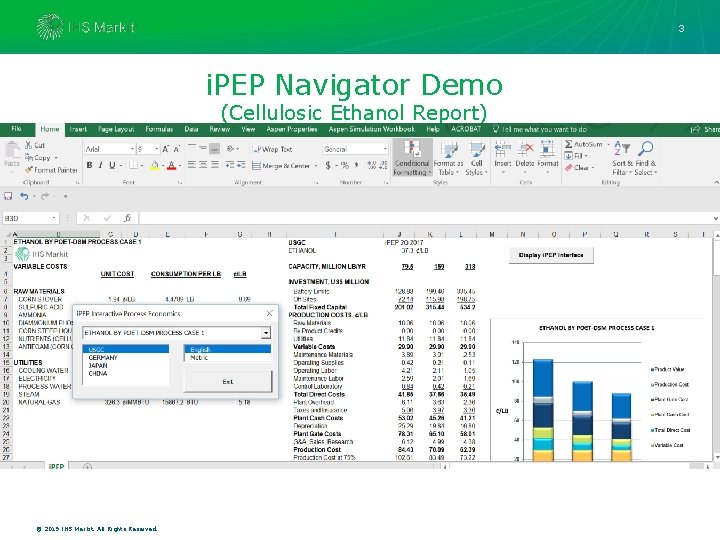720x540 pixels.
Task: Switch to the Page Layout tab
Action: coord(116,129)
